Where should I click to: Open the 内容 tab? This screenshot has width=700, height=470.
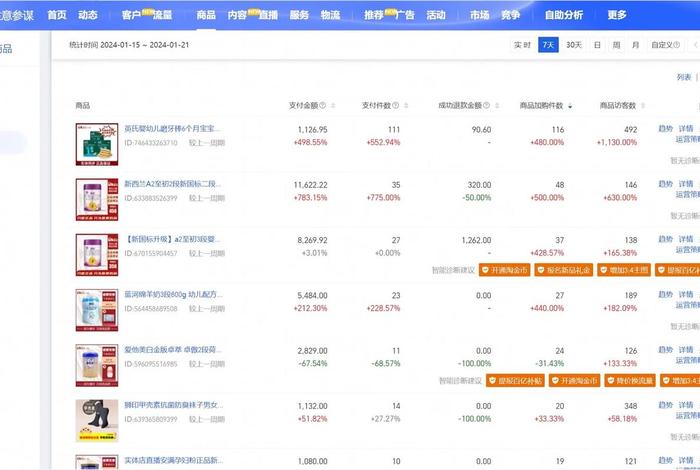(x=237, y=15)
